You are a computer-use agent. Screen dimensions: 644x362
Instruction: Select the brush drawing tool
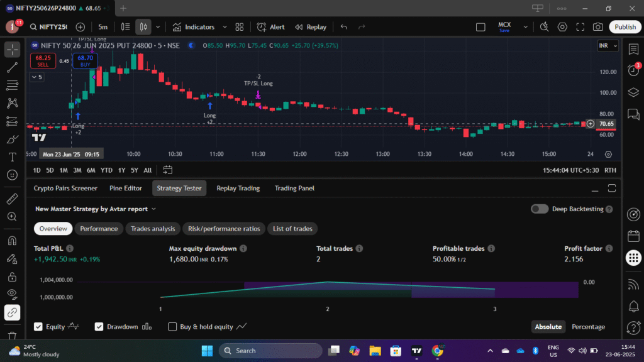pyautogui.click(x=13, y=139)
